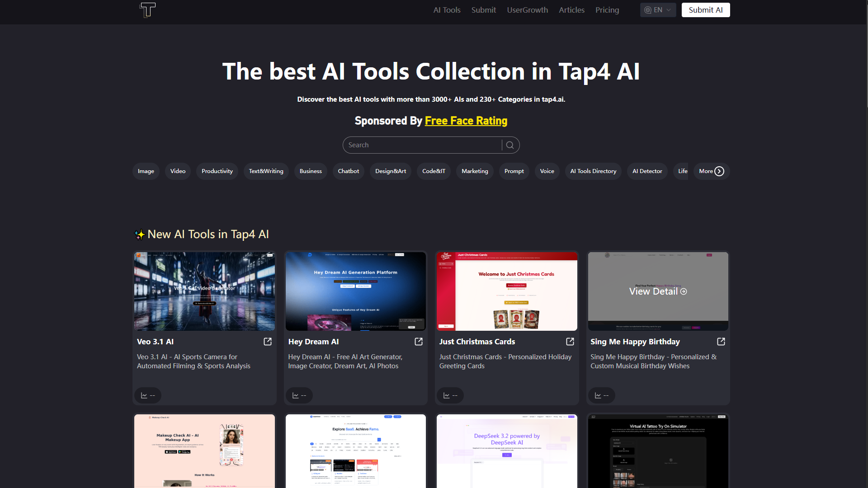Open Veo 3.1 AI via external link icon
The image size is (868, 488).
[267, 342]
